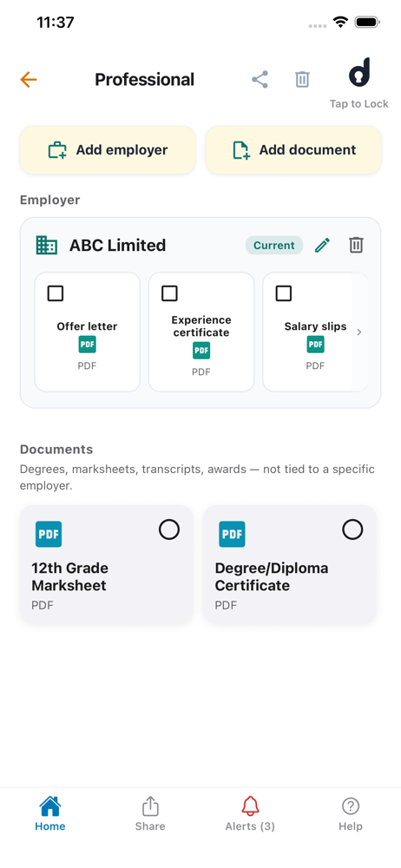401x868 pixels.
Task: Check the Offer letter checkbox
Action: (56, 293)
